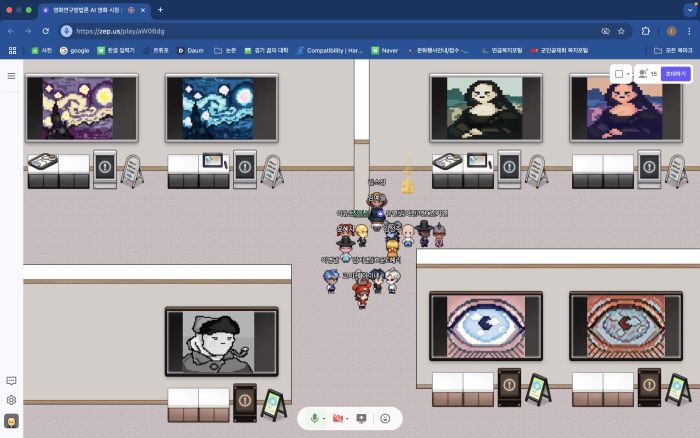Click green A-frame sign near red eye
This screenshot has height=438, width=700.
[x=678, y=389]
